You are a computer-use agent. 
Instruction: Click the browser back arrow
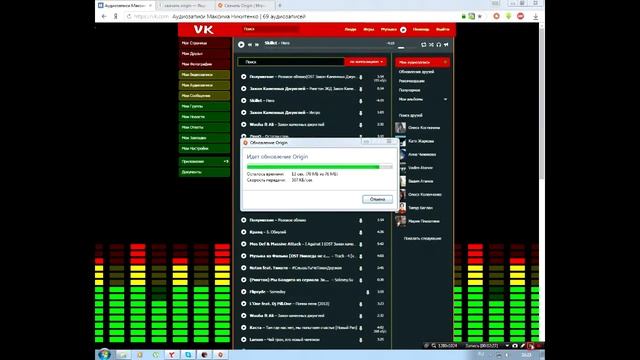(x=104, y=16)
